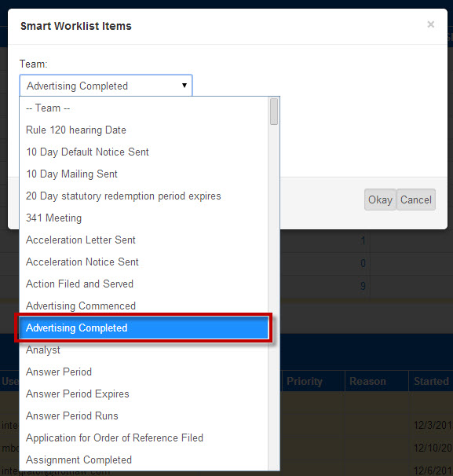Reset selection to -- Team -- placeholder

[x=144, y=108]
